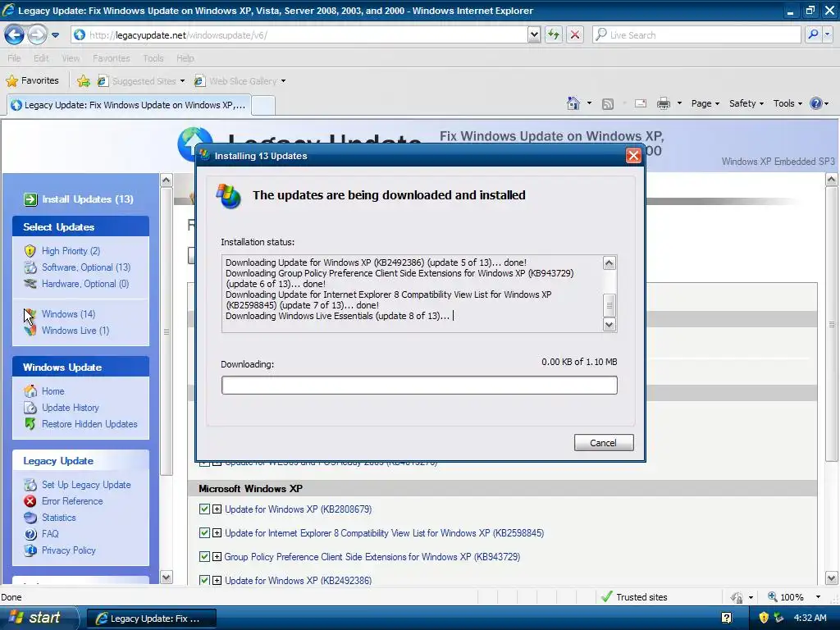Click the green Install Updates arrow icon
This screenshot has width=840, height=630.
click(30, 199)
